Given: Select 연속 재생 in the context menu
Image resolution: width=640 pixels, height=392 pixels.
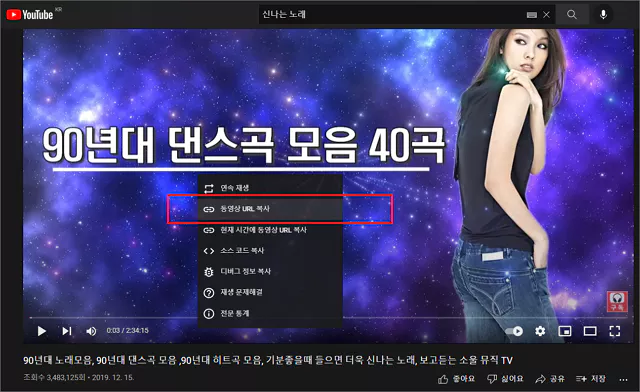Looking at the screenshot, I should [x=270, y=188].
